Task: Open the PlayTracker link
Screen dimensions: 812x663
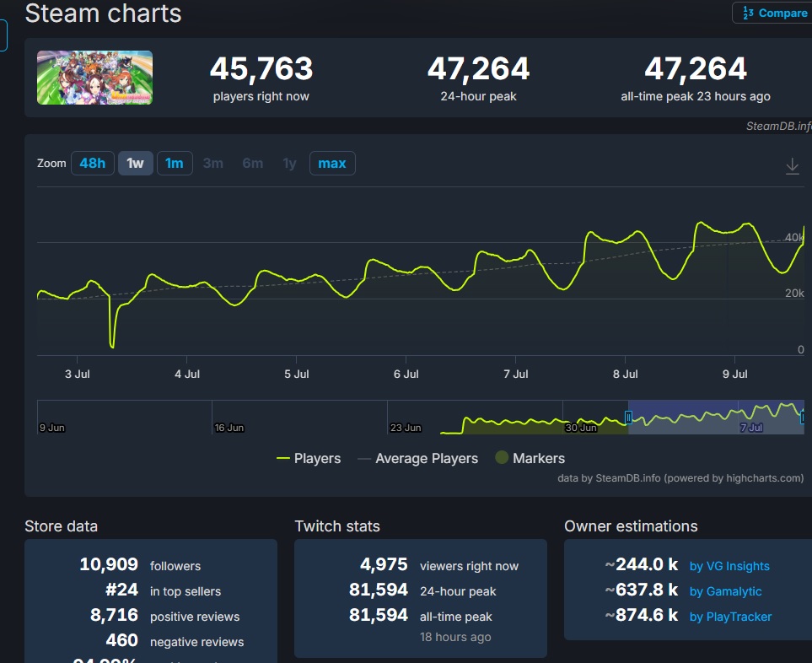Action: click(730, 617)
